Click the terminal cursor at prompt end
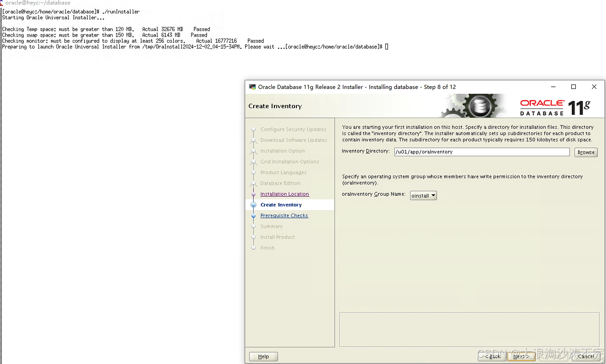 [387, 47]
